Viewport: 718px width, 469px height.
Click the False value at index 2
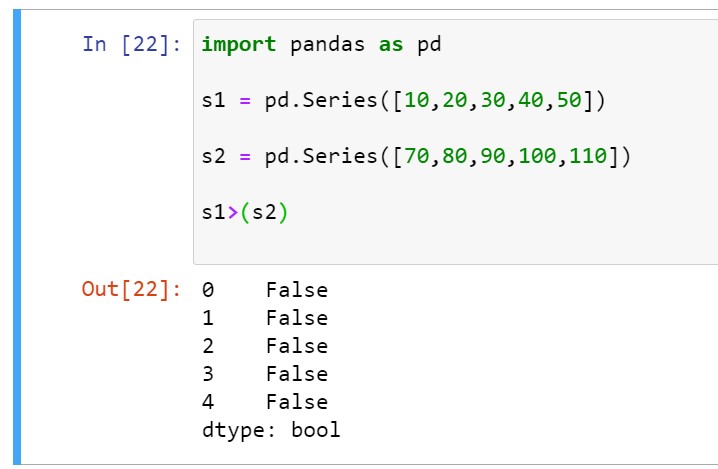(297, 346)
